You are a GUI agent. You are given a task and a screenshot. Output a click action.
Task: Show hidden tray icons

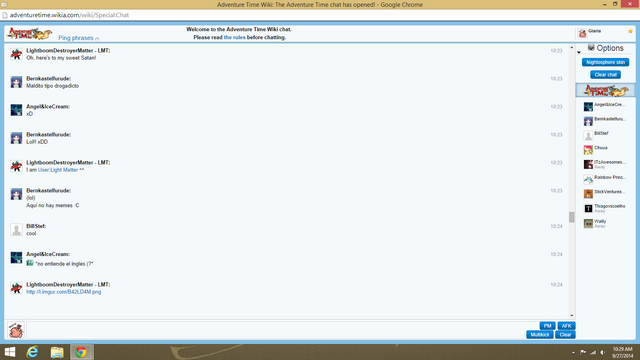573,352
